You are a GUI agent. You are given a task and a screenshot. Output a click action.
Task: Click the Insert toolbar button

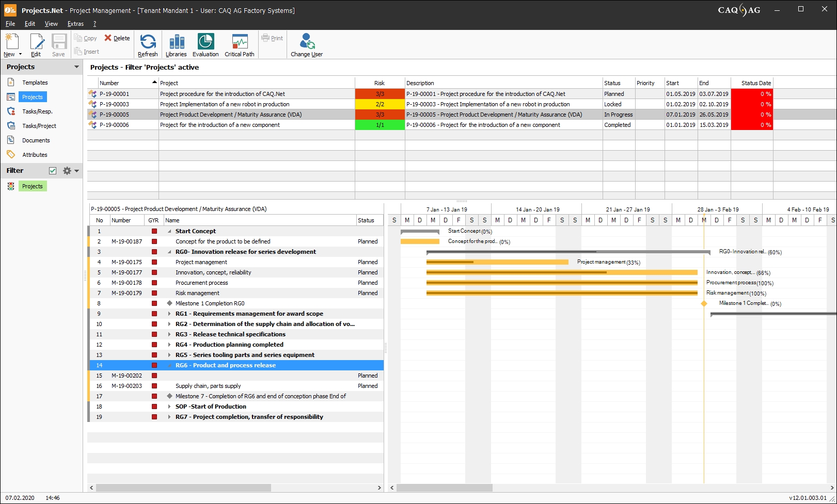click(x=87, y=52)
